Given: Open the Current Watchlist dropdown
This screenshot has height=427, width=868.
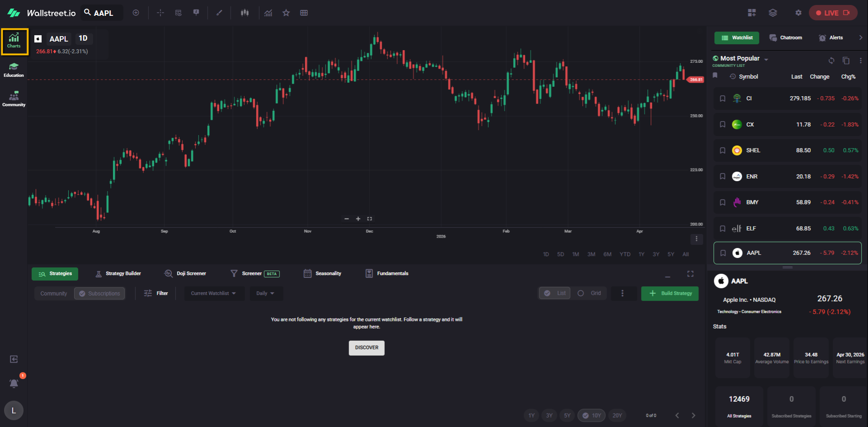Looking at the screenshot, I should pos(213,293).
